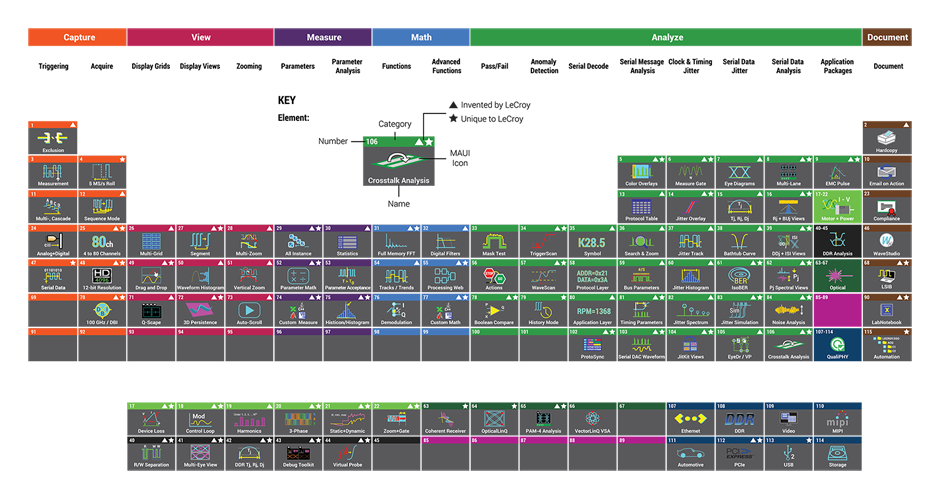This screenshot has height=499, width=940.
Task: Open the Q-Scape display element
Action: coord(151,310)
